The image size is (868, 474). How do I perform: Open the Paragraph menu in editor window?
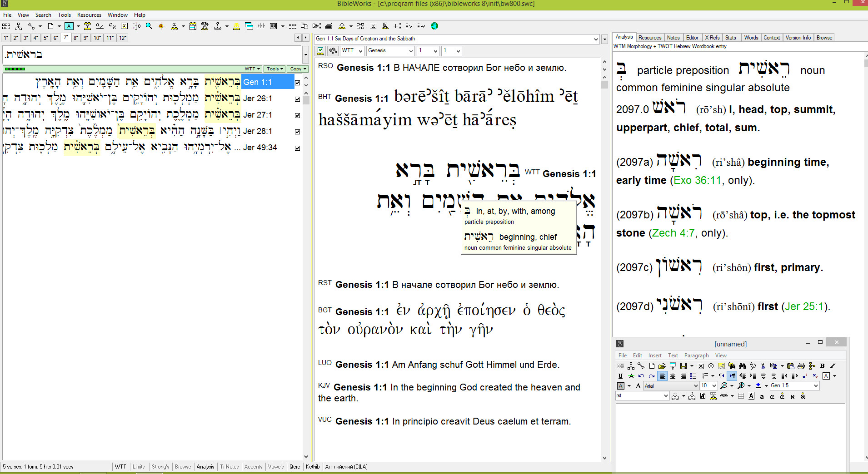696,355
